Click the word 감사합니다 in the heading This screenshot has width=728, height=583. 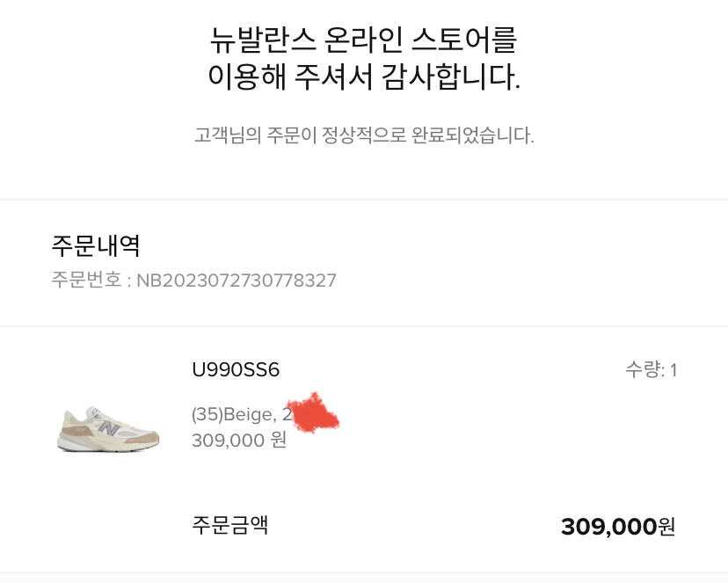click(450, 78)
